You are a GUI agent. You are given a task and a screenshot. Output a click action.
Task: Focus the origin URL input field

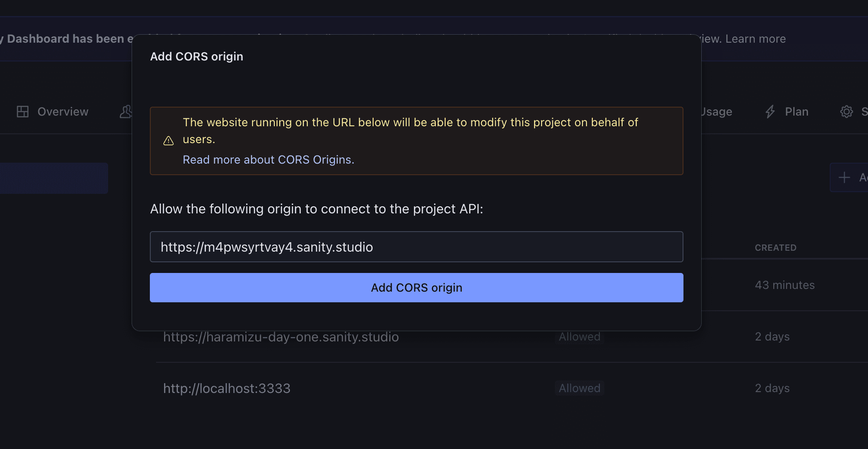[416, 247]
